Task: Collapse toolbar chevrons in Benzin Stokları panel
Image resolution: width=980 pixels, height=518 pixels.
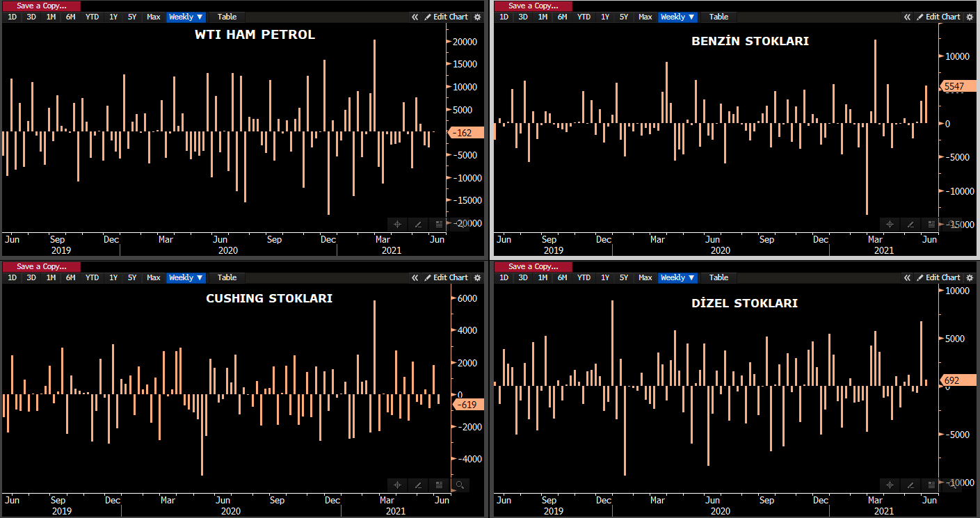Action: click(x=907, y=17)
